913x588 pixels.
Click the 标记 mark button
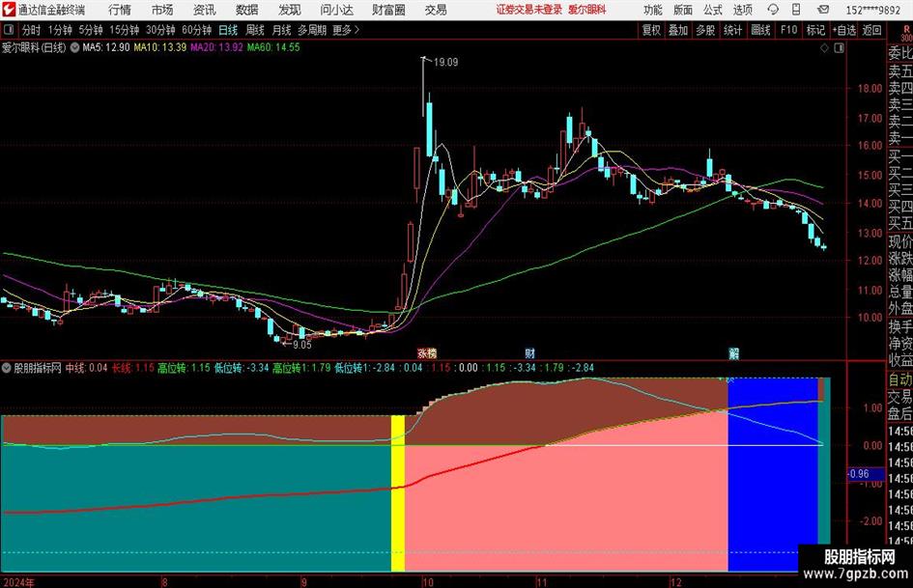coord(815,30)
